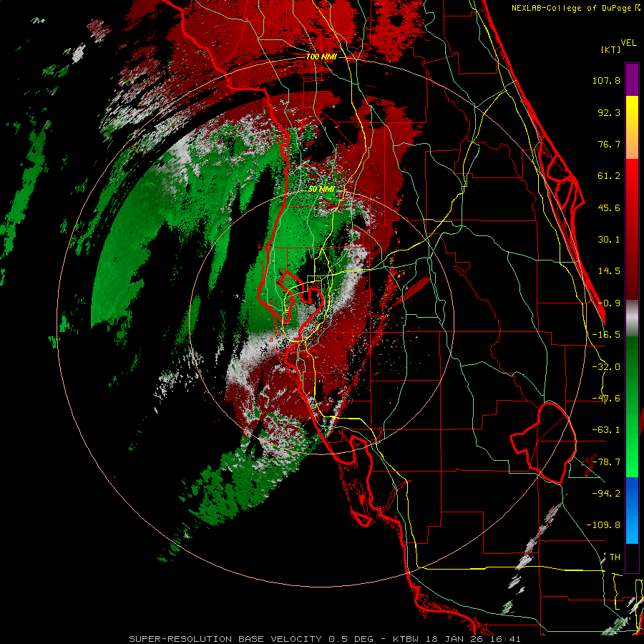Click the -94.2 scale value

(606, 493)
